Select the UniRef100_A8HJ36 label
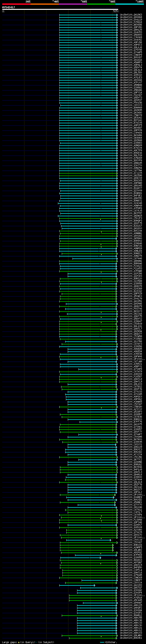146x644 pixels. (x=131, y=621)
